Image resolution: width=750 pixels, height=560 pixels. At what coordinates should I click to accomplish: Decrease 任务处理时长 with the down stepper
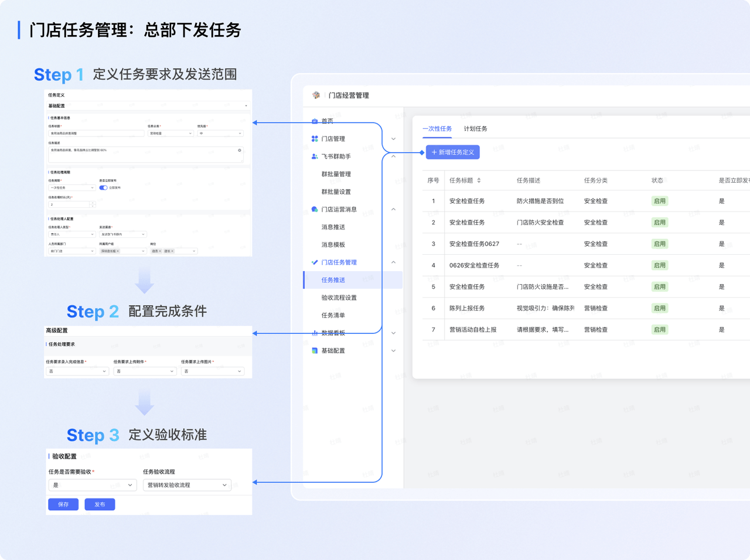pyautogui.click(x=93, y=206)
